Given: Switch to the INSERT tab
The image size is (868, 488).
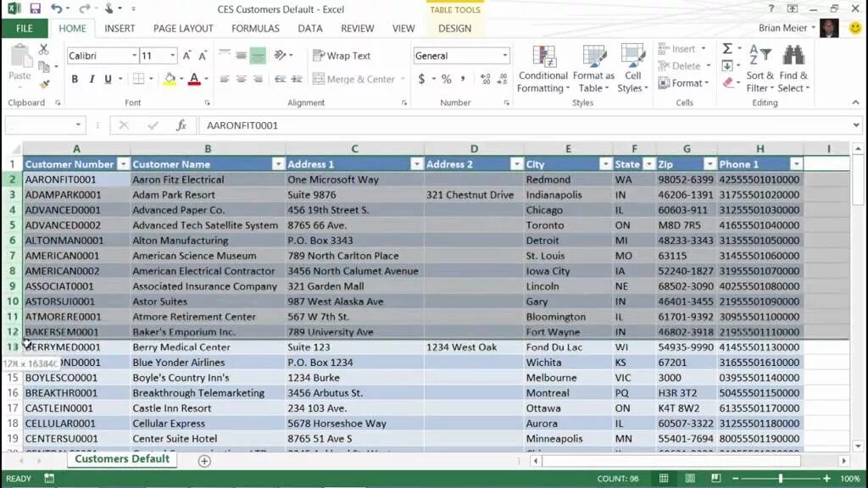Looking at the screenshot, I should [x=120, y=28].
